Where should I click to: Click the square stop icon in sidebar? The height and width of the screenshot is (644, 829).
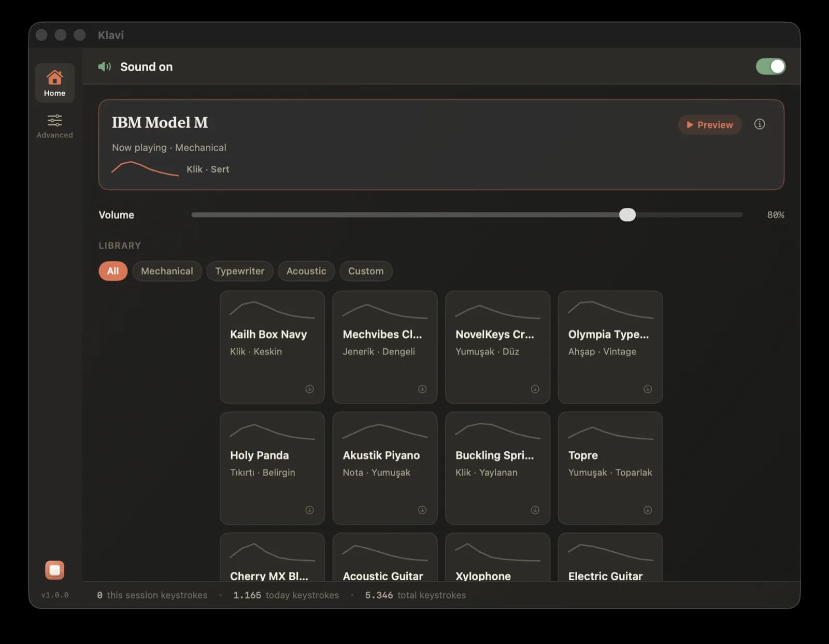coord(54,570)
